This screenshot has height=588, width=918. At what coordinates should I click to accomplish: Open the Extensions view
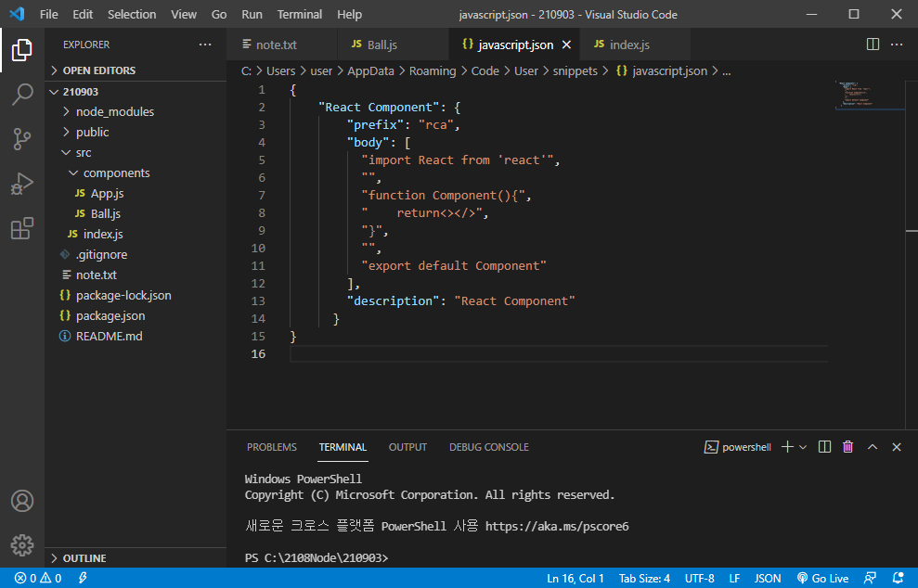[21, 228]
